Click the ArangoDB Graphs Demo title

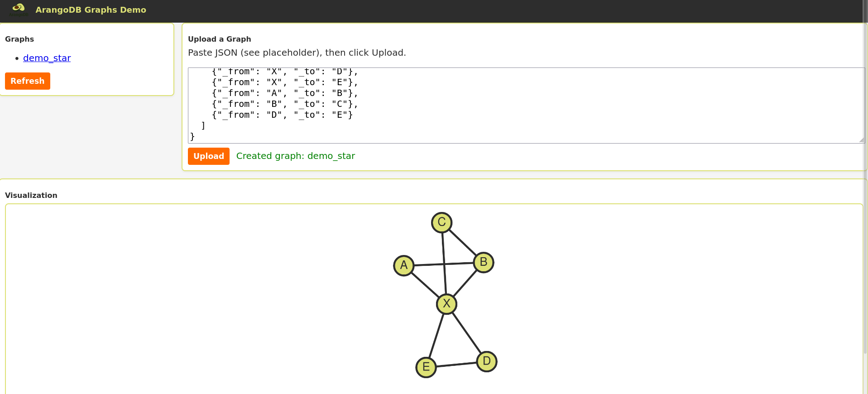91,10
